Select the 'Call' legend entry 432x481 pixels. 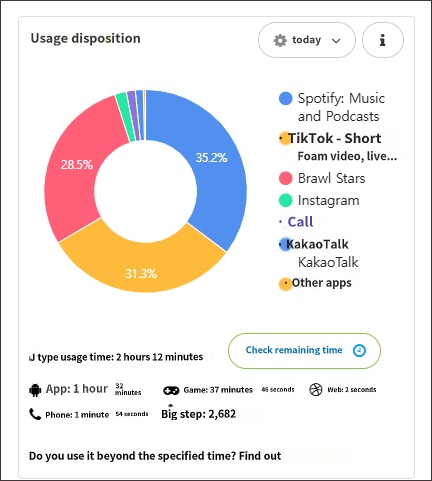click(300, 222)
